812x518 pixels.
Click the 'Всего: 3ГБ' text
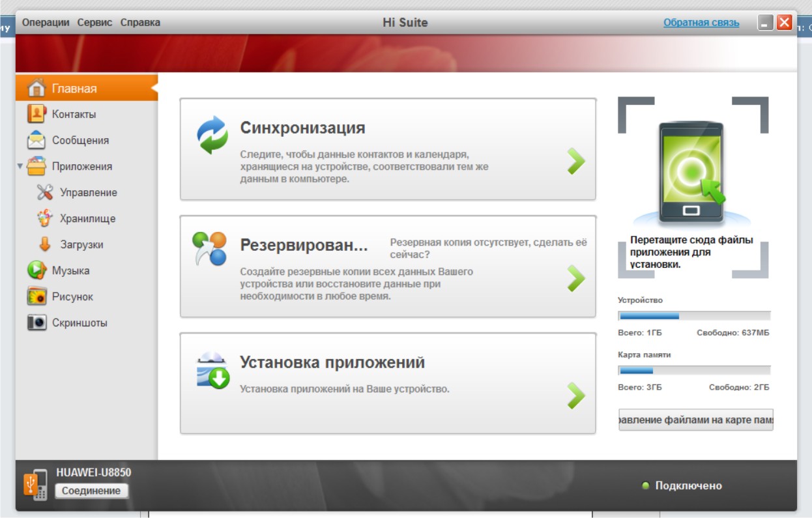[x=640, y=387]
